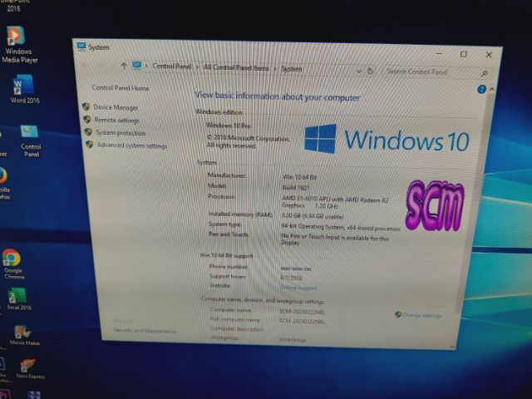Click the search magnifier icon
This screenshot has height=399, width=532.
tap(484, 73)
